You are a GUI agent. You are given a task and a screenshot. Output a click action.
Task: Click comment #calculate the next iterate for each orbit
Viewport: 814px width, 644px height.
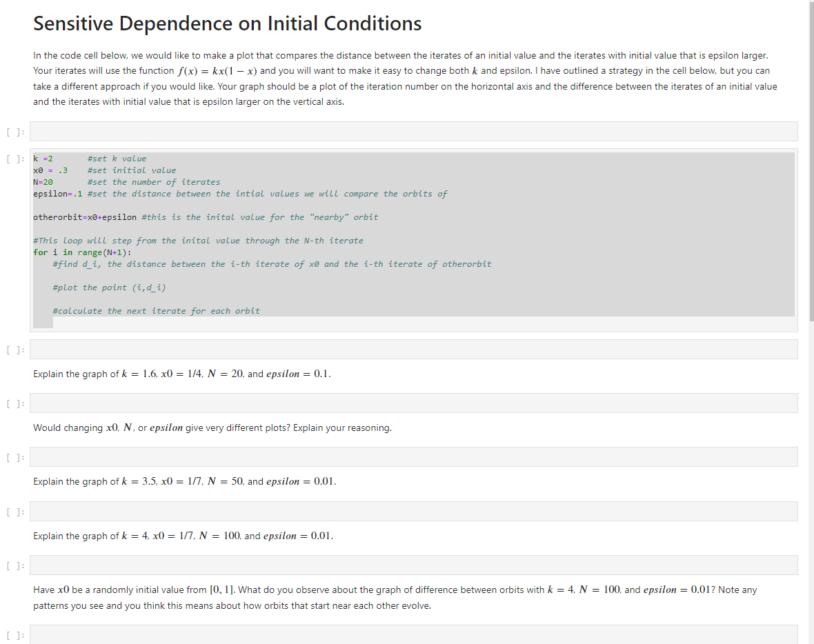tap(156, 310)
